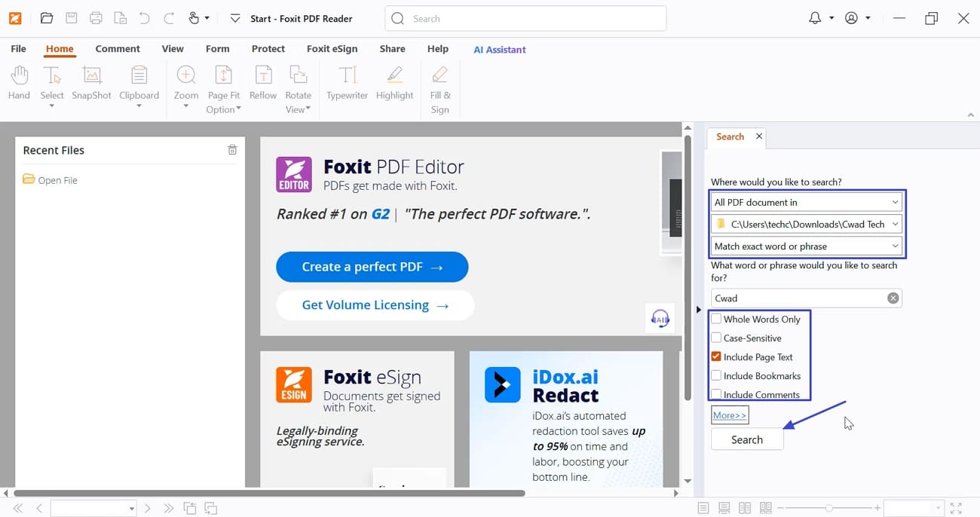980x517 pixels.
Task: Adjust the zoom slider at bottom right
Action: [x=829, y=507]
